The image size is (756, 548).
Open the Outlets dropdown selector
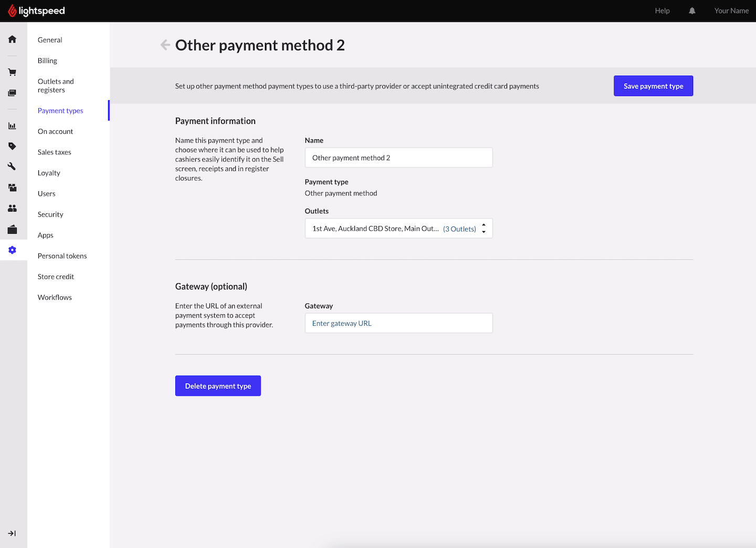(398, 229)
